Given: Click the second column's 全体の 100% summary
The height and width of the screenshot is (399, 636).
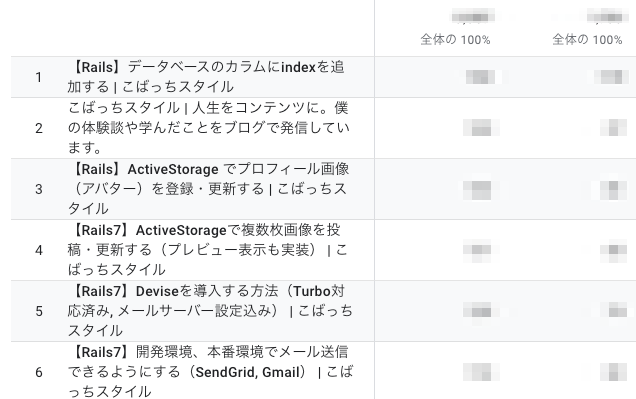Looking at the screenshot, I should tap(587, 39).
